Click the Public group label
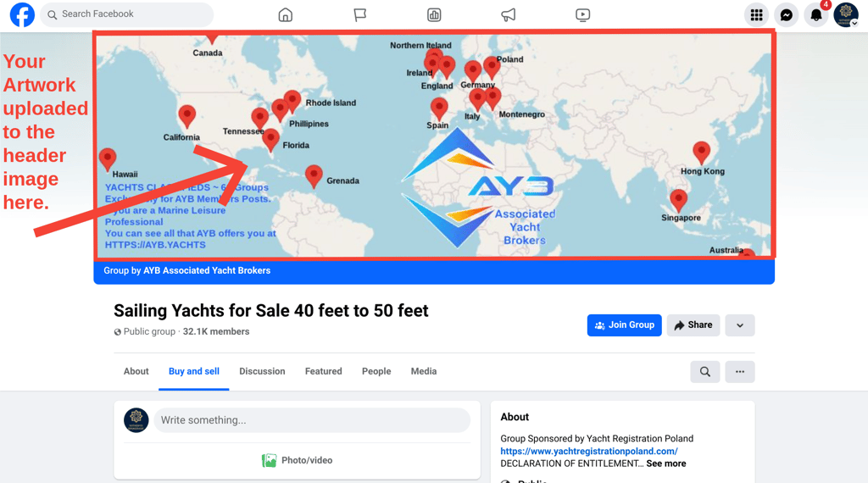Viewport: 868px width, 483px height. [x=149, y=331]
